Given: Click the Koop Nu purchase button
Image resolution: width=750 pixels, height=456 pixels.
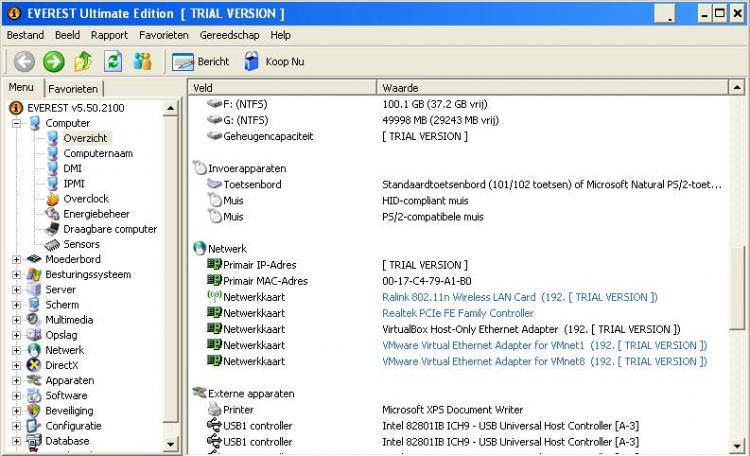Looking at the screenshot, I should coord(274,62).
